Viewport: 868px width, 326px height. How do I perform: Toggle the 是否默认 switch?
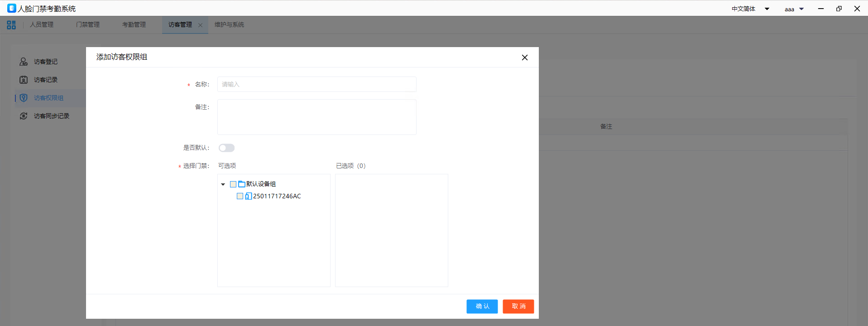[x=226, y=148]
